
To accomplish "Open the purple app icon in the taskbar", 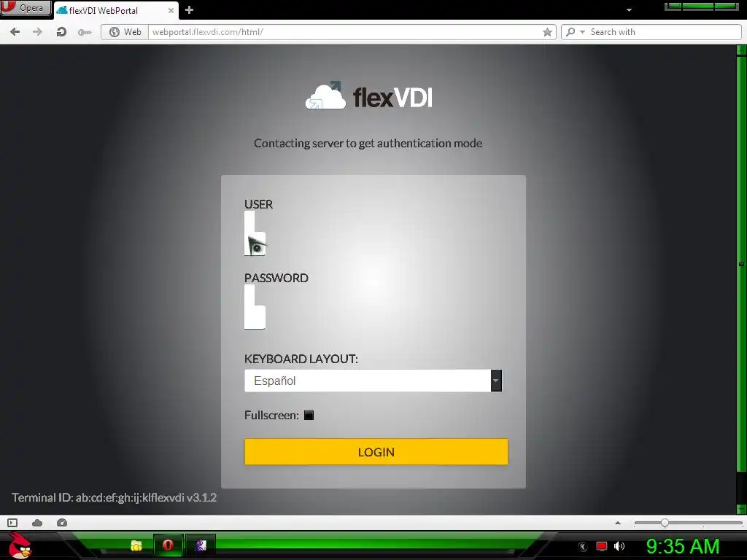I will pyautogui.click(x=201, y=545).
